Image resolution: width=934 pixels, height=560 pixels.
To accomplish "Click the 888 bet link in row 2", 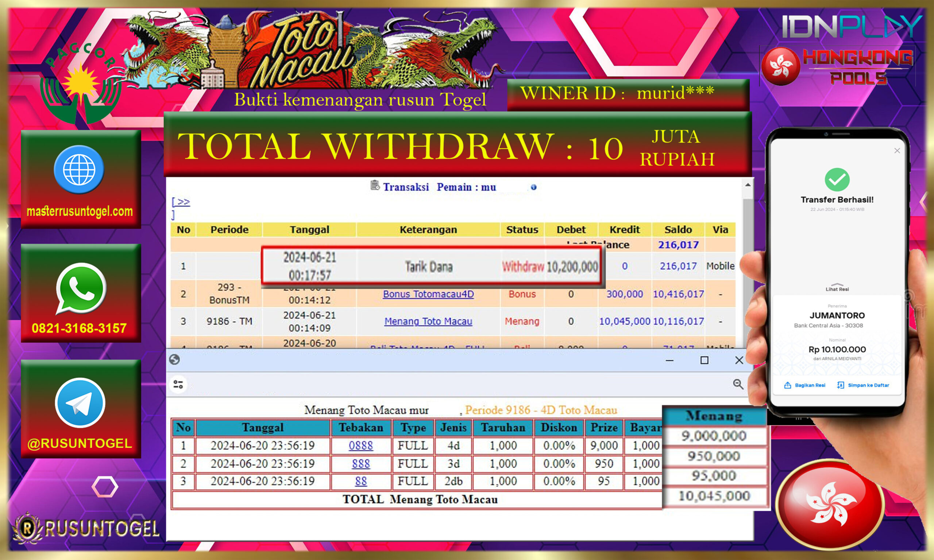I will coord(360,464).
